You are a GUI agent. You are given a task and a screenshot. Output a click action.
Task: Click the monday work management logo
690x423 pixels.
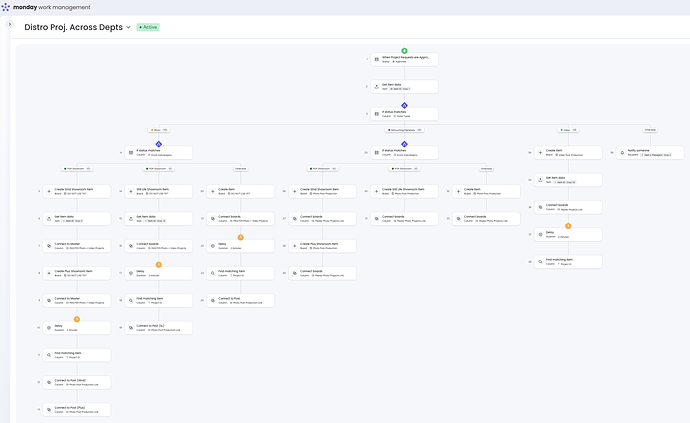click(46, 7)
